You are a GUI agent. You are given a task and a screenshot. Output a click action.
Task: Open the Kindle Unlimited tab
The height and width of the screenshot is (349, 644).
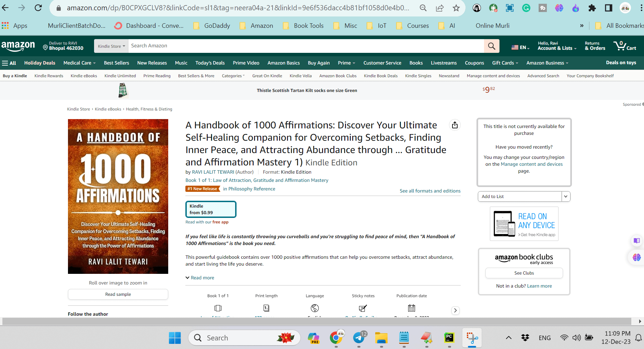coord(120,76)
